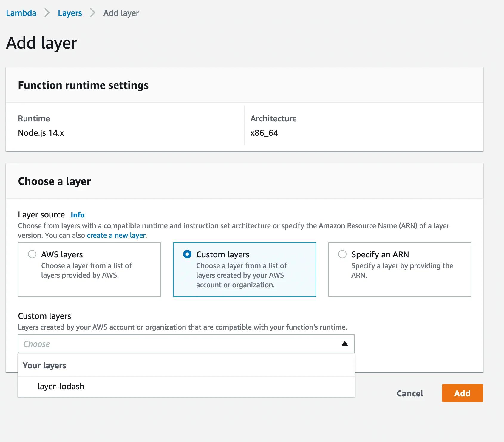This screenshot has width=504, height=442.
Task: Click the Function runtime settings heading
Action: (x=83, y=85)
